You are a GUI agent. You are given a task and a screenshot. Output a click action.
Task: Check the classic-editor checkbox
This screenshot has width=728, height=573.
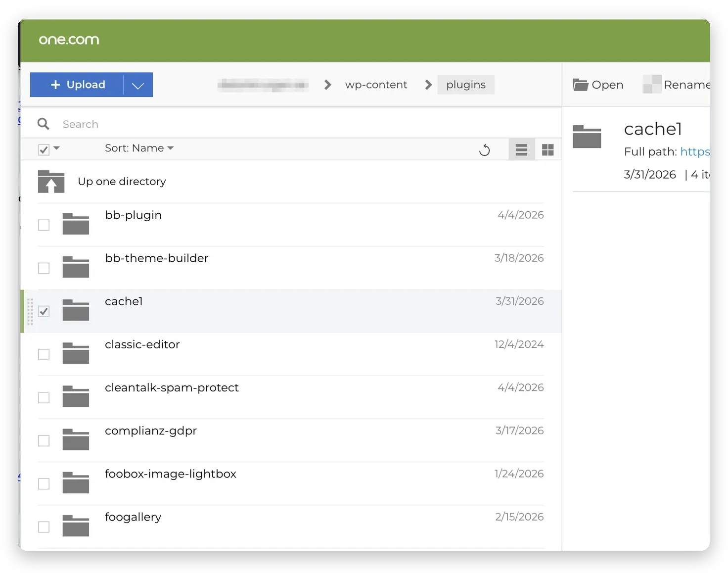coord(44,354)
